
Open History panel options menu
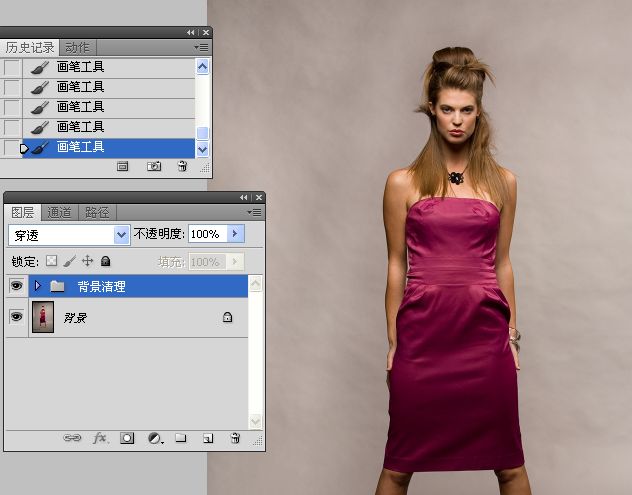click(202, 48)
